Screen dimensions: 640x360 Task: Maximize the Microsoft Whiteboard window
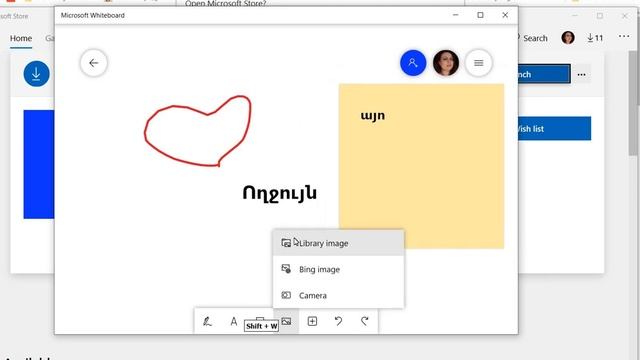coord(480,15)
